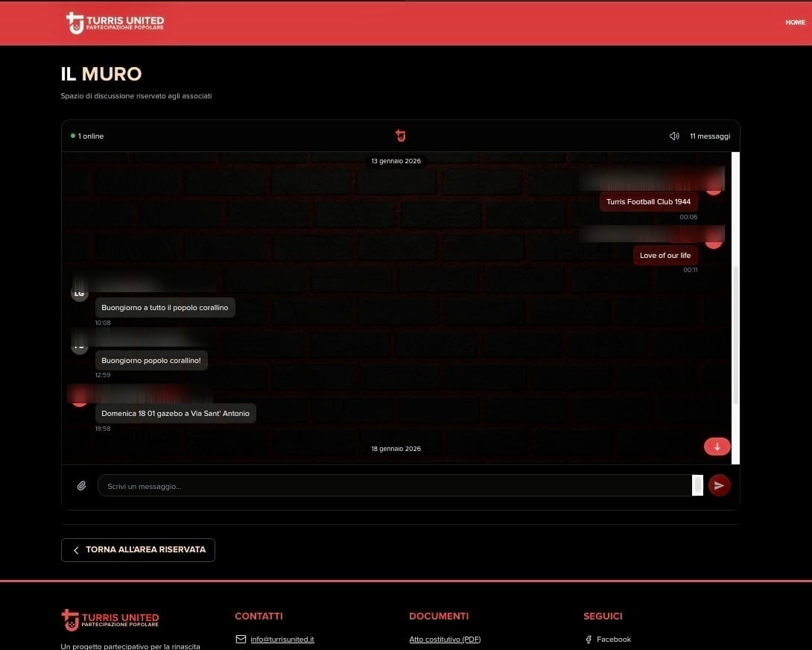Jump to latest messages with red down arrow
The width and height of the screenshot is (812, 650).
(x=717, y=446)
